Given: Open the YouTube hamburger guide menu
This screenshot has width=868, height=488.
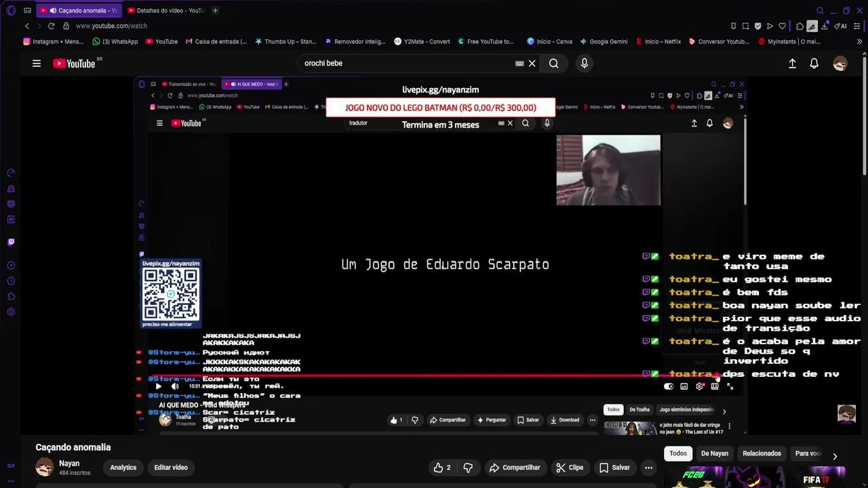Looking at the screenshot, I should (x=37, y=63).
